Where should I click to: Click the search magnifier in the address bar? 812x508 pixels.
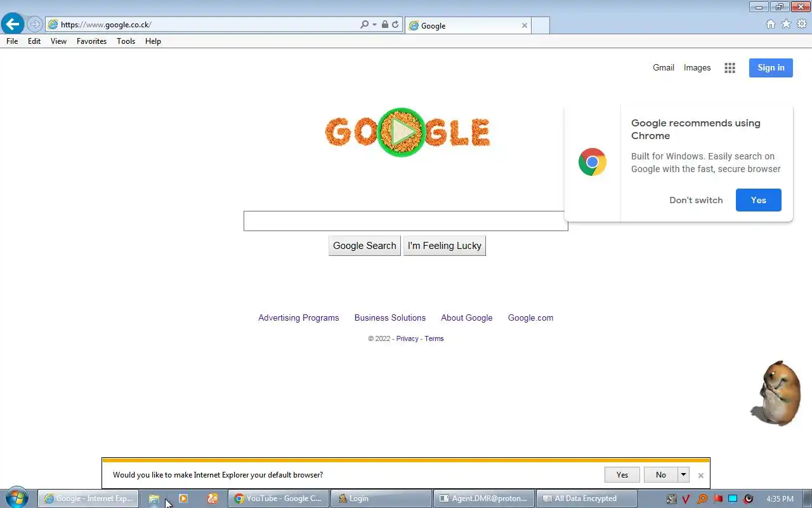point(364,25)
